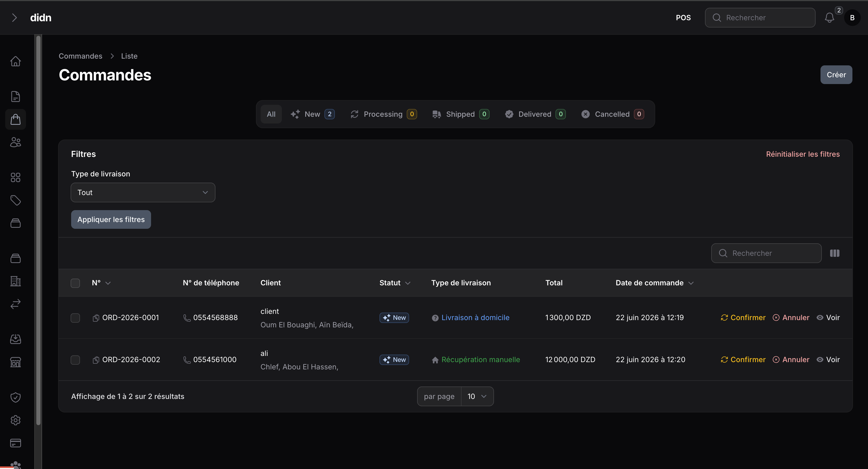Open the storefront icon in sidebar
Screen dimensions: 868x469
tap(16, 362)
